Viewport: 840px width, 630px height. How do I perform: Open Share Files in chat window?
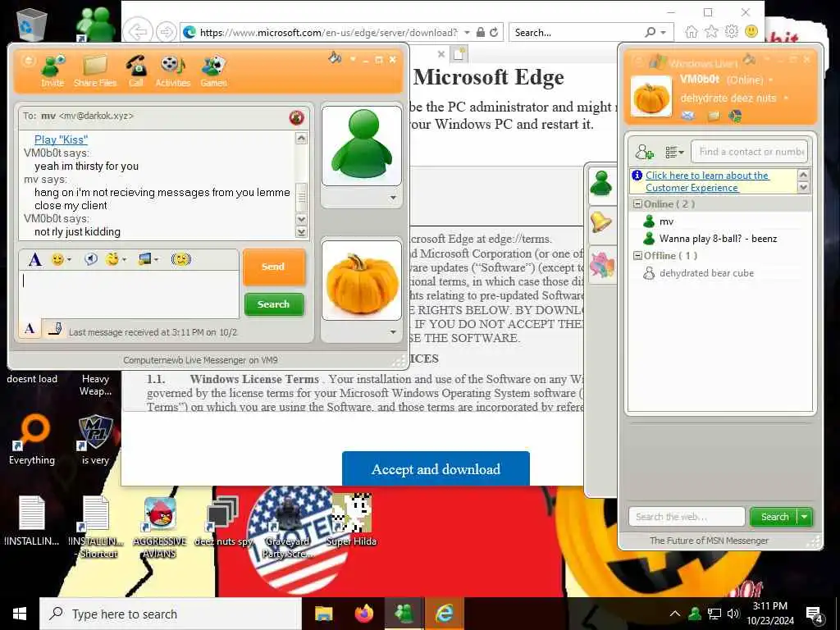[x=95, y=71]
